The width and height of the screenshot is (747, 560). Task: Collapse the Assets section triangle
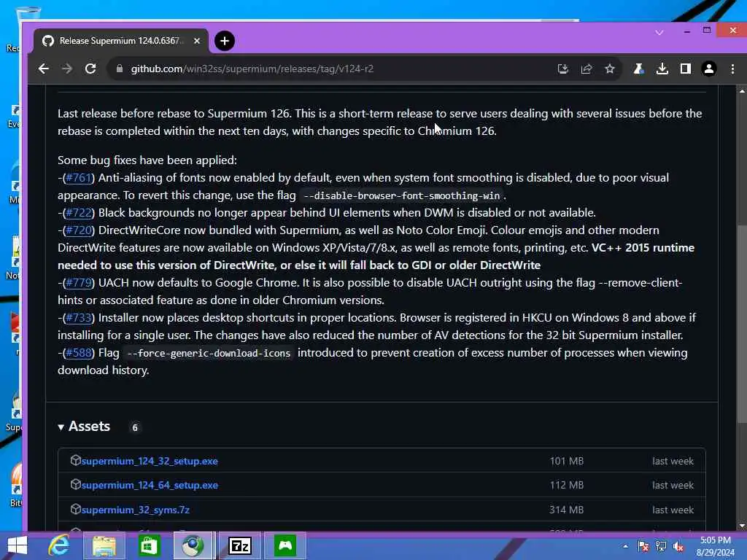pyautogui.click(x=61, y=427)
